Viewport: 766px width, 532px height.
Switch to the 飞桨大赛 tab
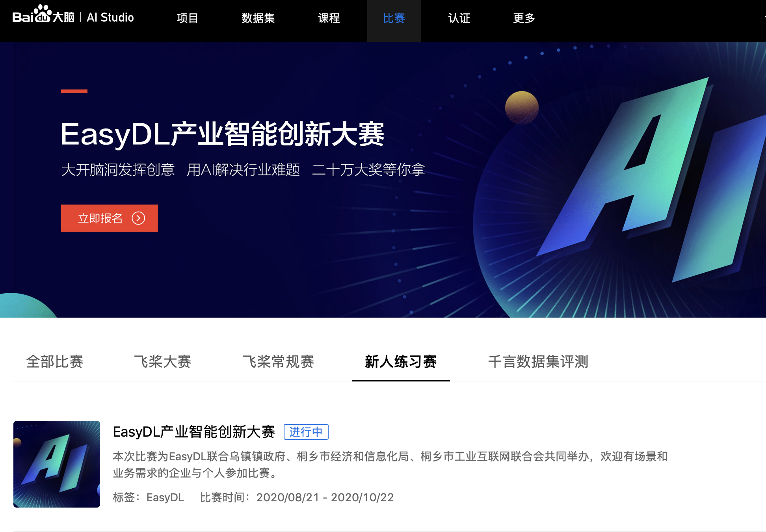[x=163, y=361]
